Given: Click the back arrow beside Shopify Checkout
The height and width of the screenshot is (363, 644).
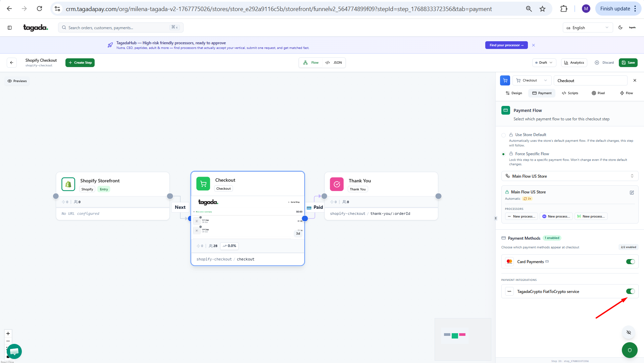Looking at the screenshot, I should point(12,63).
